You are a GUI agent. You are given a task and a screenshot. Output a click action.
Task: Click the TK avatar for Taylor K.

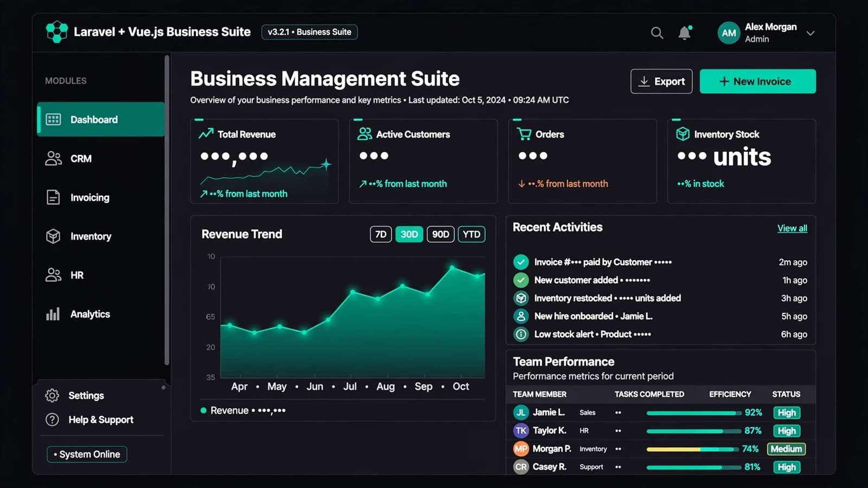pyautogui.click(x=521, y=431)
